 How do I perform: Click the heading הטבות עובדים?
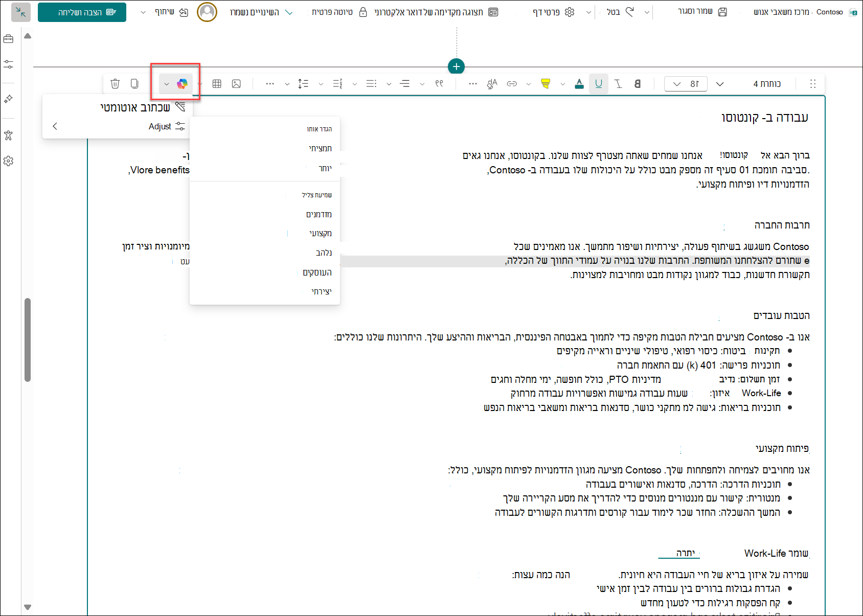click(781, 316)
